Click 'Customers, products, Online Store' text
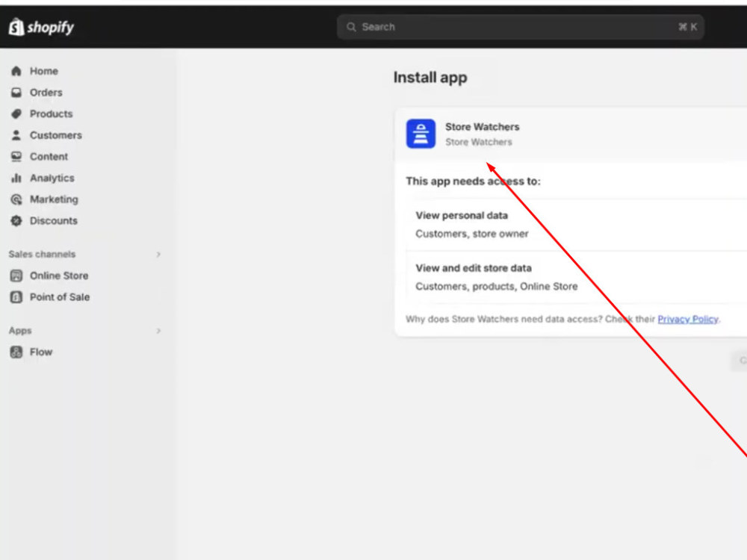 [x=497, y=286]
